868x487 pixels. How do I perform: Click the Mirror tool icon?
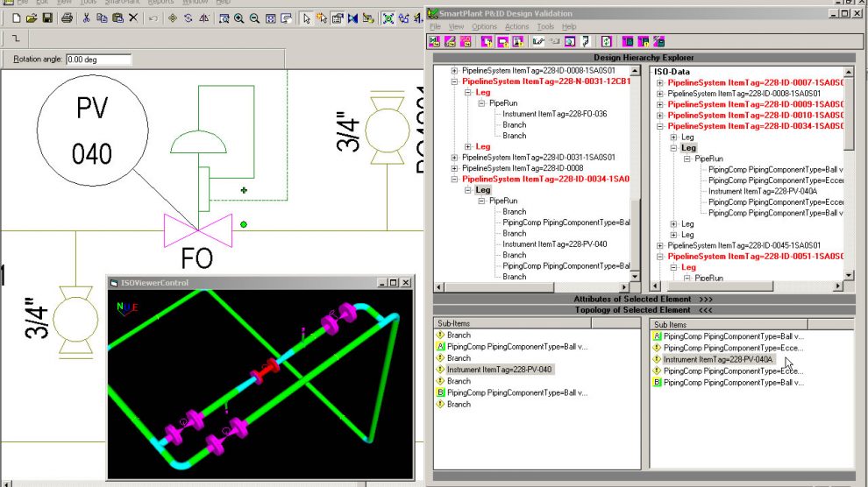(x=204, y=18)
